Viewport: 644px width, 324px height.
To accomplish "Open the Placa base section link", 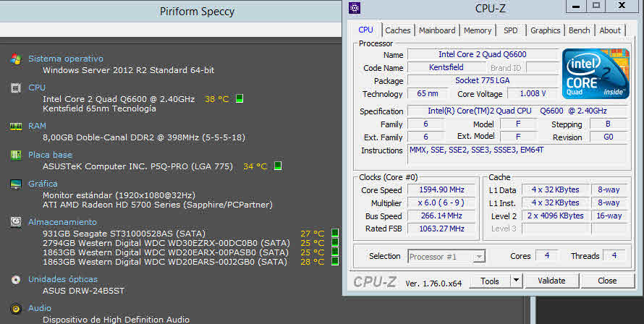I will tap(50, 155).
